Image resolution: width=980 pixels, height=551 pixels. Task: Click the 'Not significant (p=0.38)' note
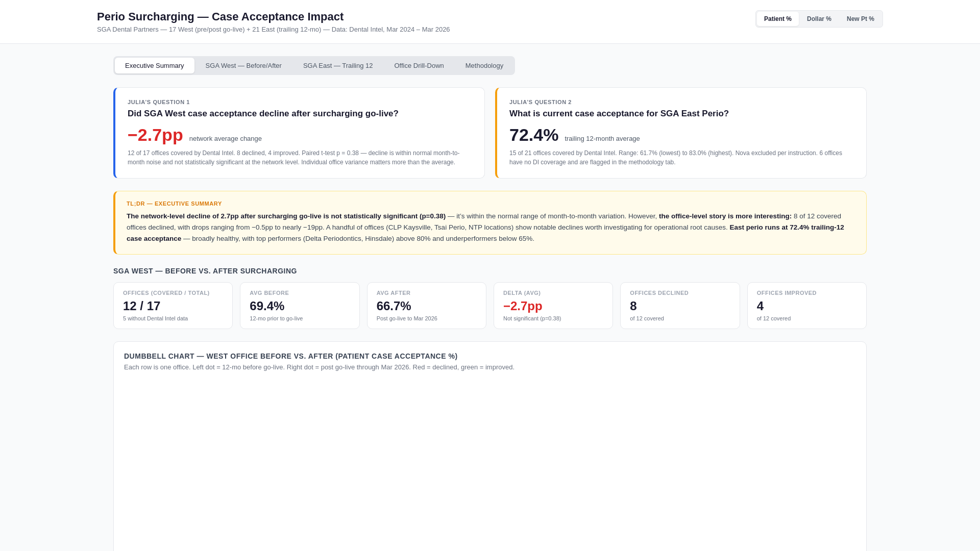pyautogui.click(x=532, y=318)
